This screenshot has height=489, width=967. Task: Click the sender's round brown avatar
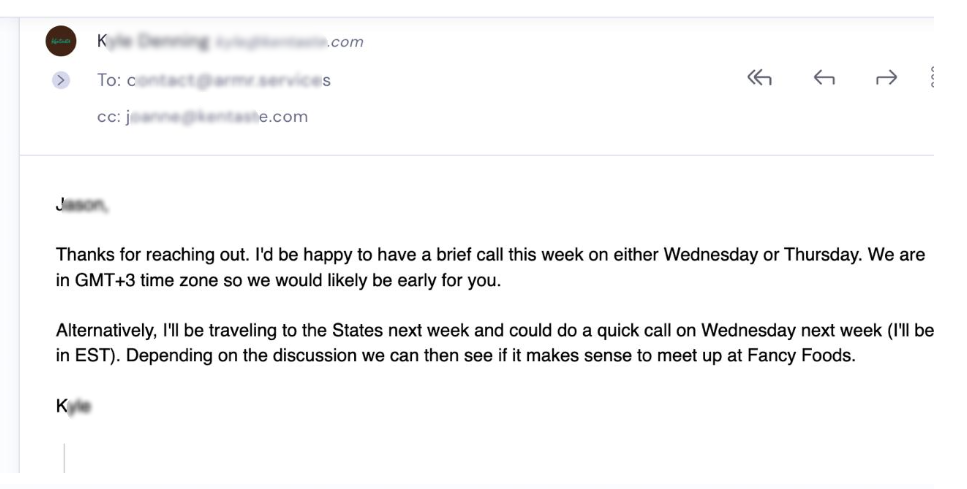61,41
